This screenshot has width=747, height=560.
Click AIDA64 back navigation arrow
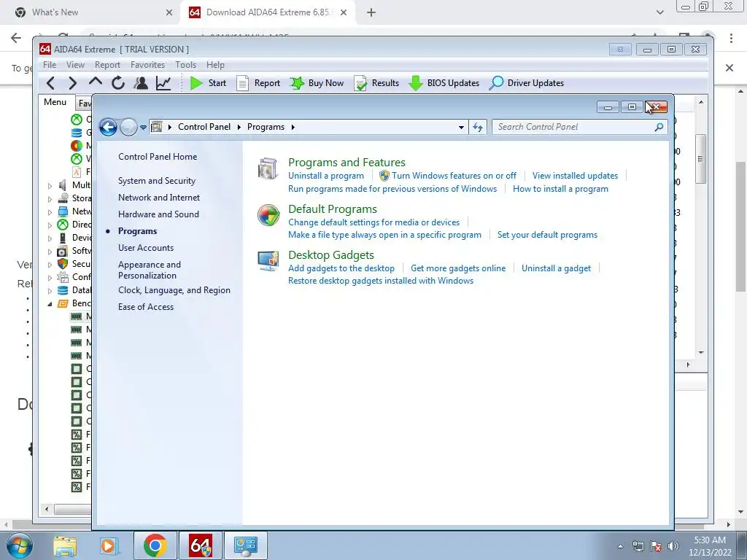click(x=51, y=83)
